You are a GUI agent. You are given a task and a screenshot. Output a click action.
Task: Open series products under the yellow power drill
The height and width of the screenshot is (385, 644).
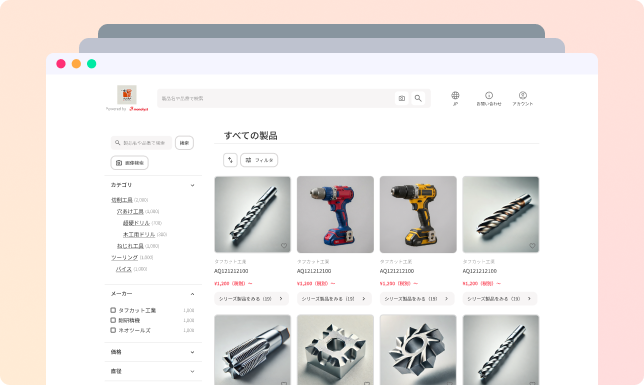click(x=417, y=299)
